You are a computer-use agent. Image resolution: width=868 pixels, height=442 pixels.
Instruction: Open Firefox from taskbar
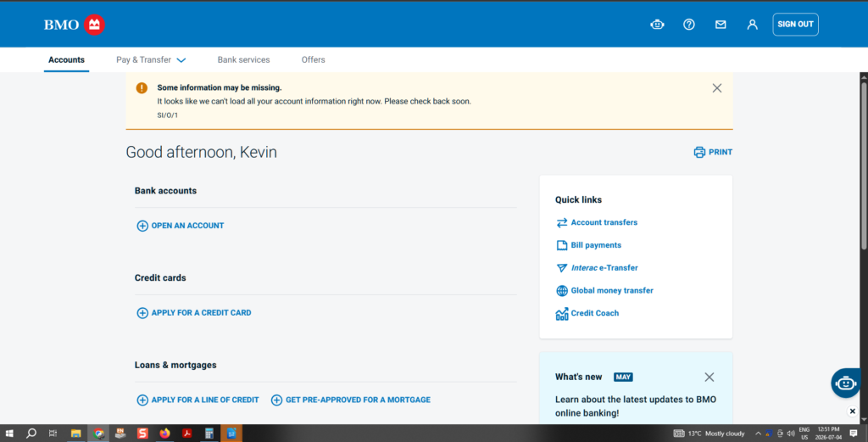point(165,434)
